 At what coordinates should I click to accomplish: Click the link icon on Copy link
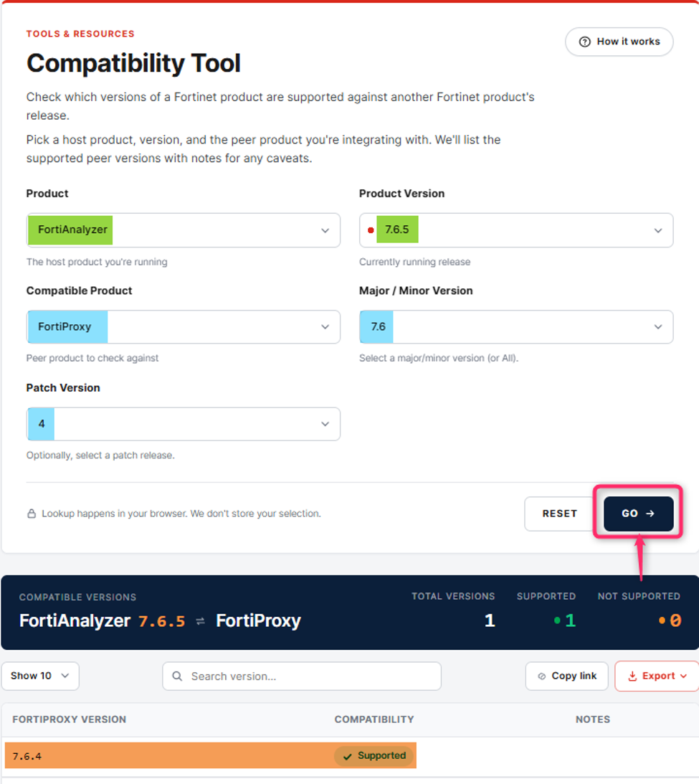click(541, 676)
